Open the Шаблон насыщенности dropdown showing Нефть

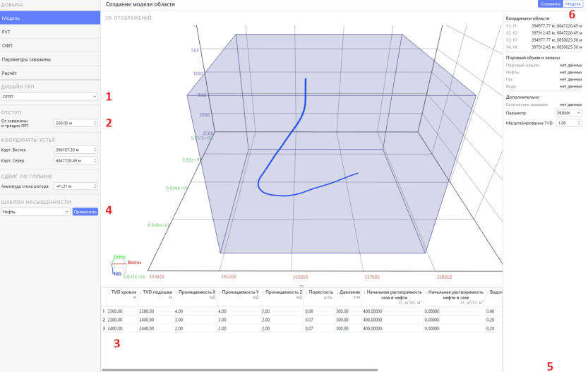(35, 211)
